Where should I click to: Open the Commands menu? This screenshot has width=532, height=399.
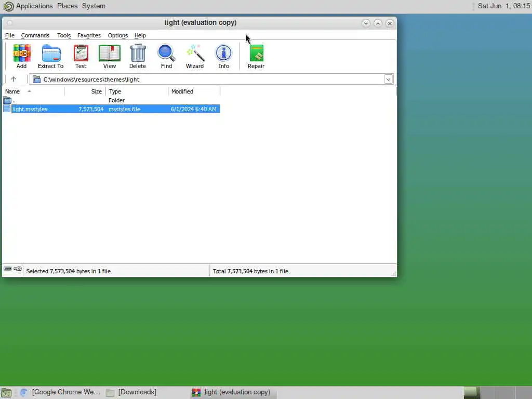tap(35, 35)
